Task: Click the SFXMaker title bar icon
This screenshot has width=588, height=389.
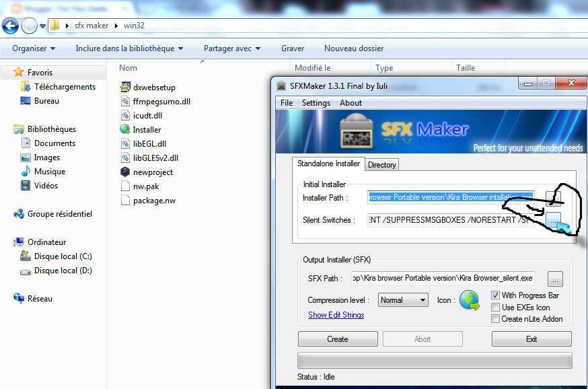Action: [x=281, y=86]
